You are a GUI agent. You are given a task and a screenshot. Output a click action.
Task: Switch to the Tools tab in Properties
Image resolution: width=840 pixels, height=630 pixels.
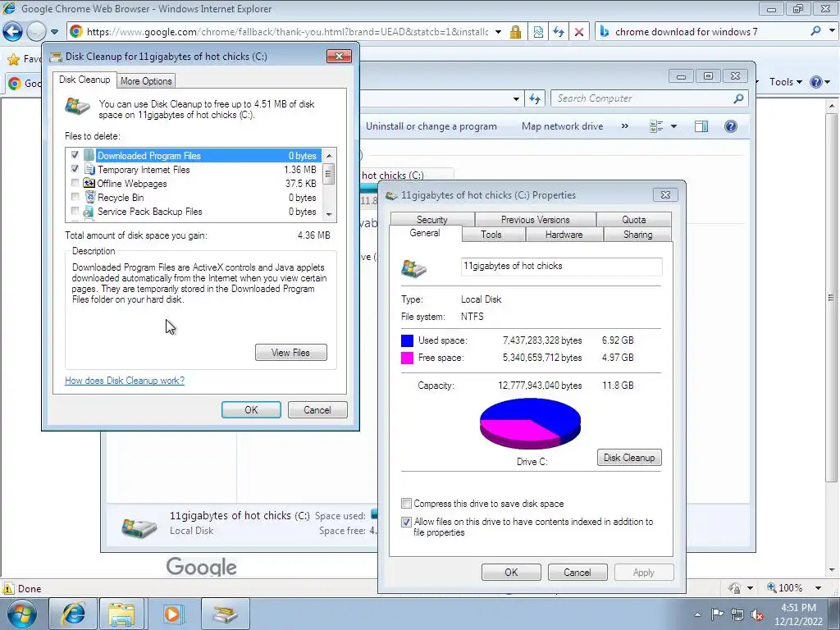(x=491, y=235)
